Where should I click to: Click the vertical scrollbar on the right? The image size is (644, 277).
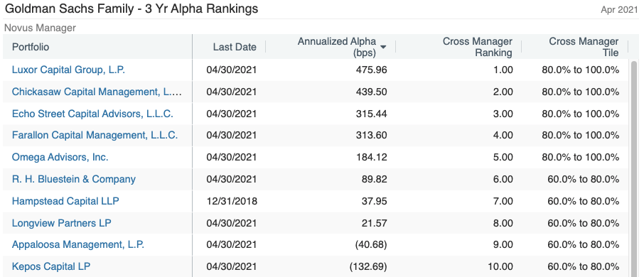tap(634, 168)
